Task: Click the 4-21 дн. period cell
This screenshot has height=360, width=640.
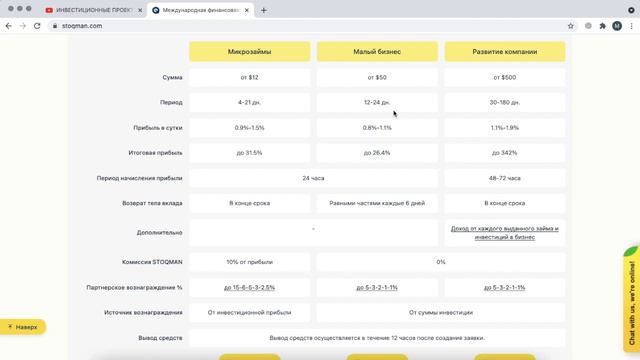Action: [249, 102]
